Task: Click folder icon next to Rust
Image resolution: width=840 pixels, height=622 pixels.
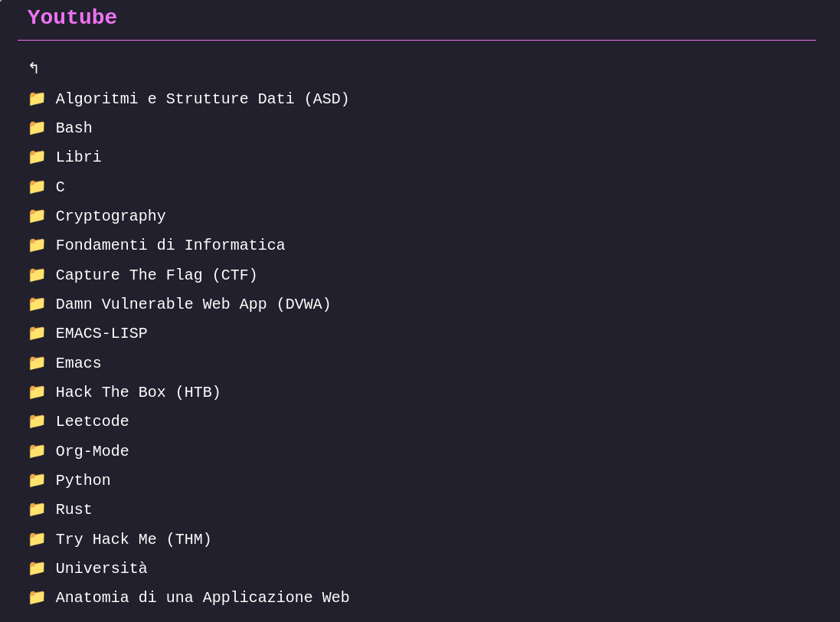Action: [37, 509]
